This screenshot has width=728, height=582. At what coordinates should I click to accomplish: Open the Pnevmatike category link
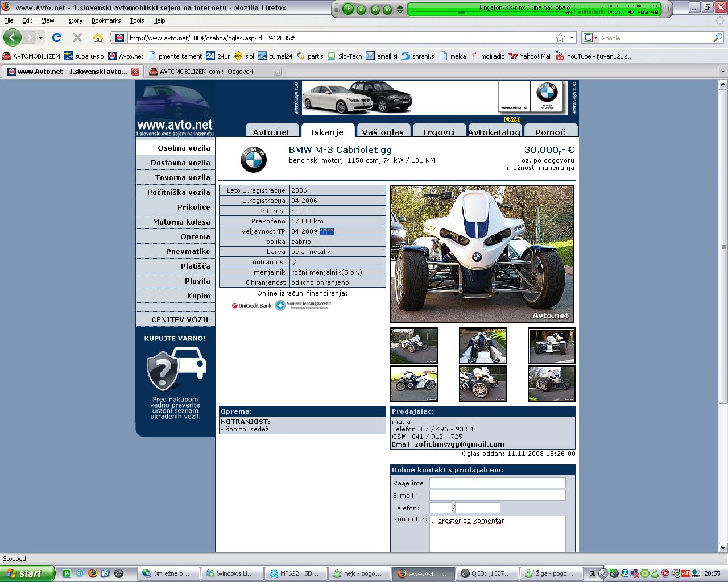pyautogui.click(x=175, y=251)
